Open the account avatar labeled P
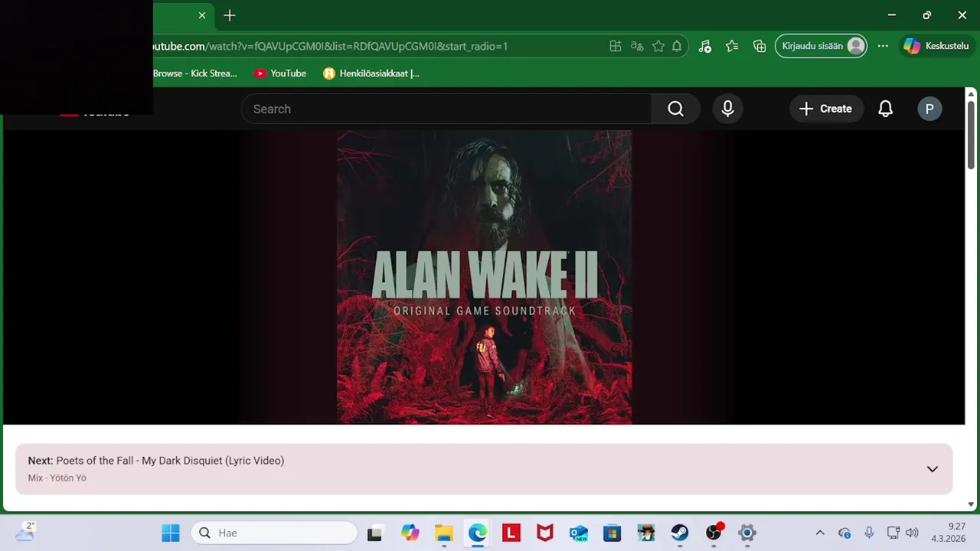 click(929, 109)
